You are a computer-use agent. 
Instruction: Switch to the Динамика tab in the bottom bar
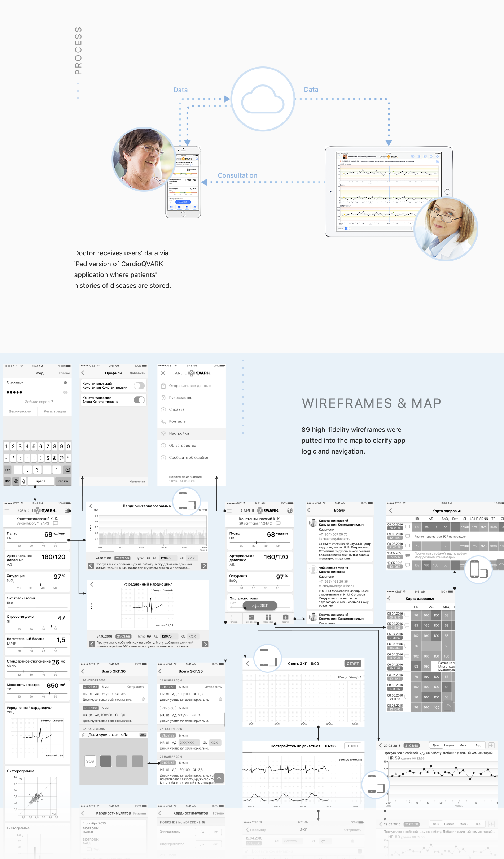tap(251, 618)
